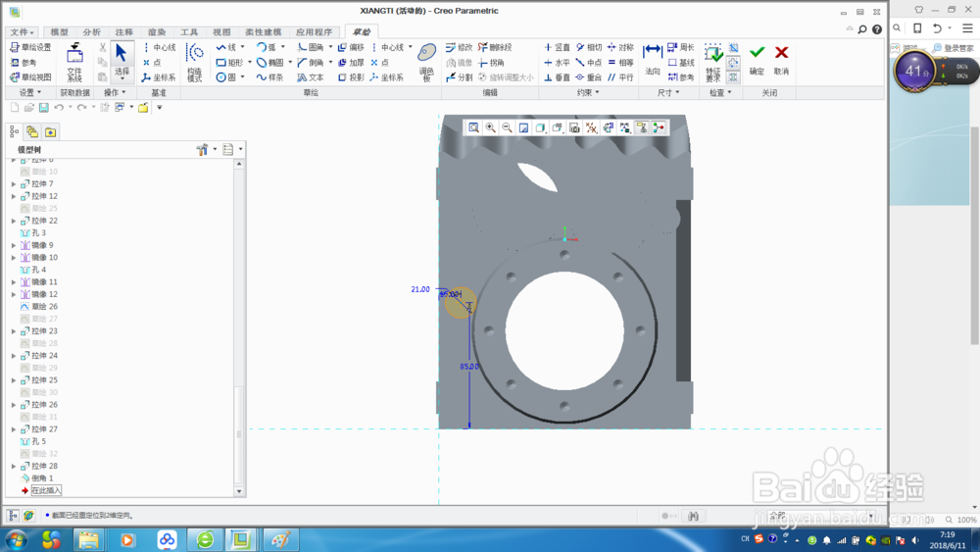
Task: Open 文件系统 (File System) import
Action: point(75,63)
